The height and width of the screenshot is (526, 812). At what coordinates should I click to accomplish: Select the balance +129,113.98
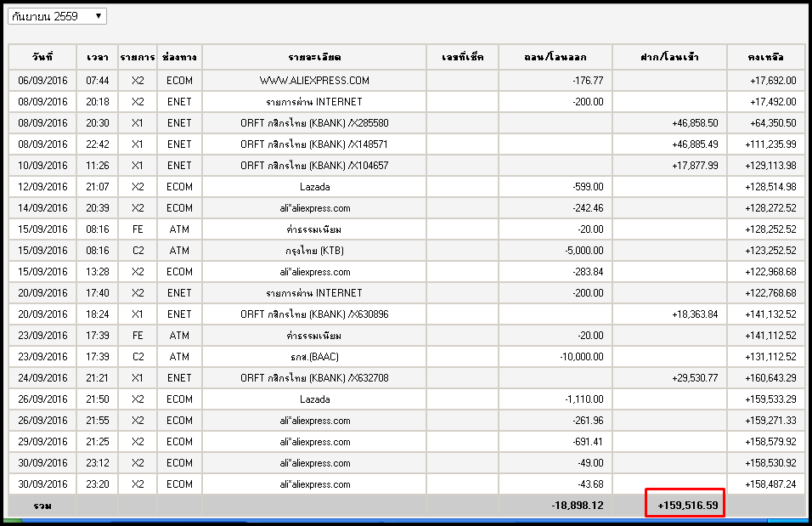[x=770, y=166]
